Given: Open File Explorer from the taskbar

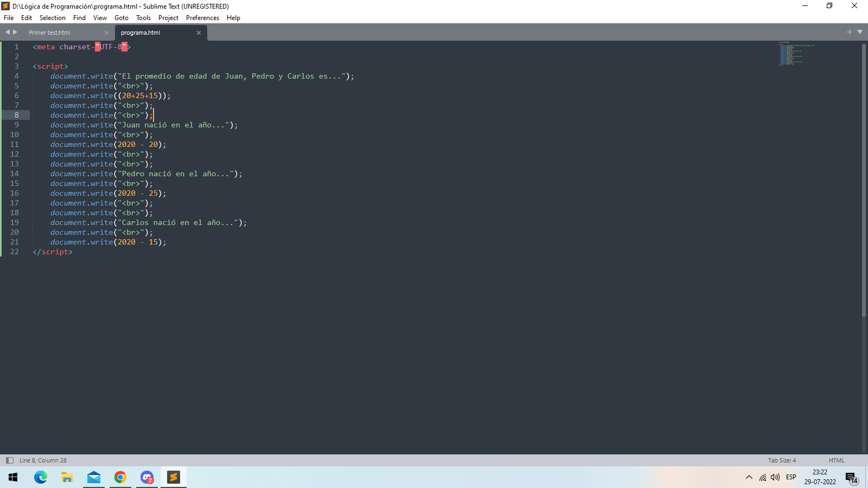Looking at the screenshot, I should 67,477.
